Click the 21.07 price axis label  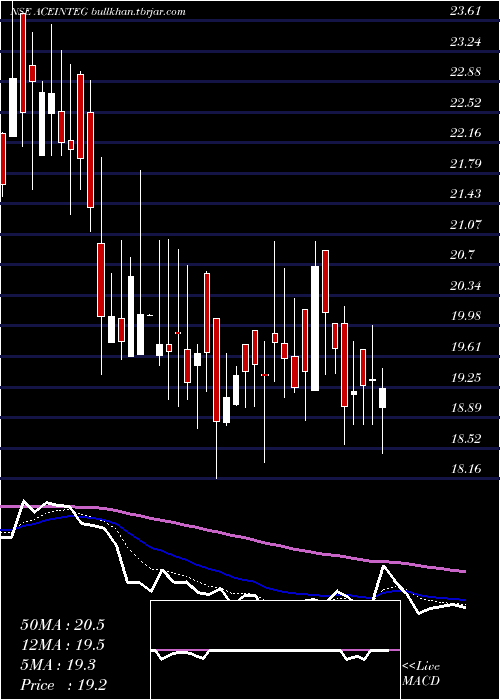pyautogui.click(x=466, y=225)
